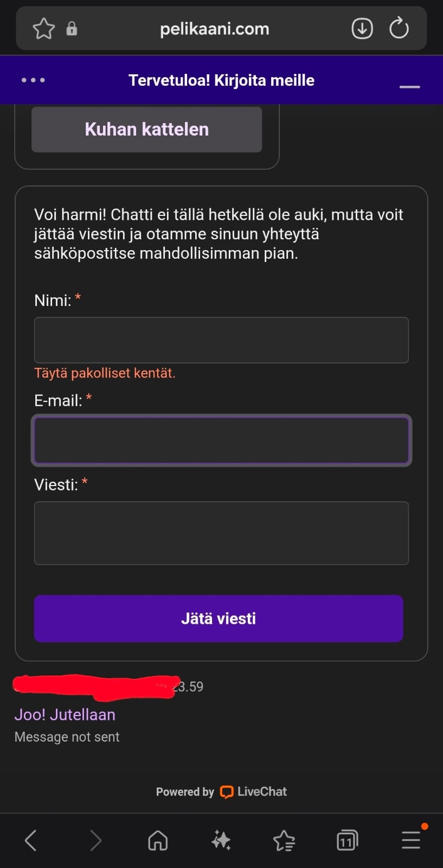Image resolution: width=443 pixels, height=868 pixels.
Task: Tap the page reload icon
Action: pyautogui.click(x=399, y=28)
